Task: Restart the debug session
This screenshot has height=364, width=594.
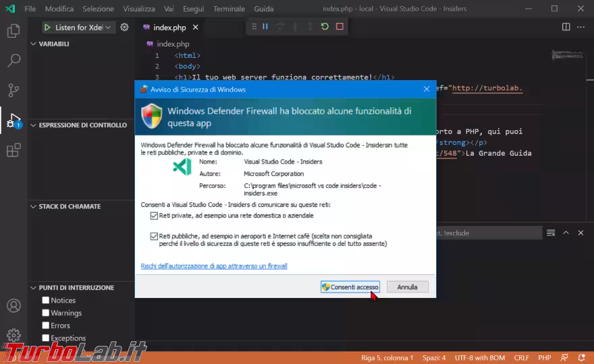Action: coord(325,26)
